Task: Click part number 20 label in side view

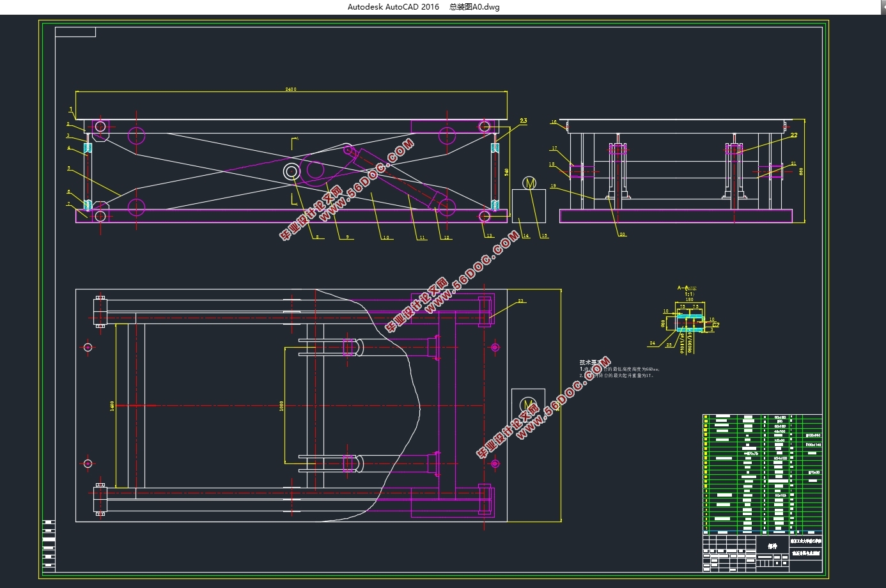Action: (622, 235)
